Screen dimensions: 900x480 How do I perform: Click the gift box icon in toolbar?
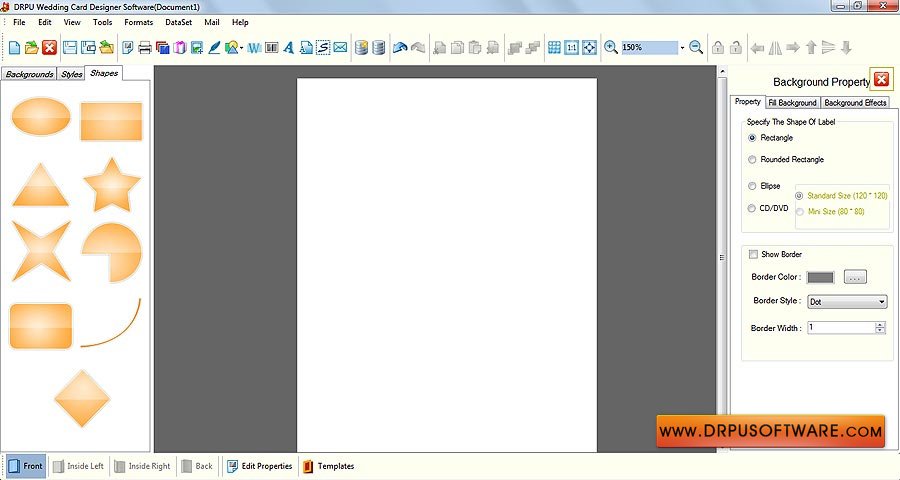point(180,48)
